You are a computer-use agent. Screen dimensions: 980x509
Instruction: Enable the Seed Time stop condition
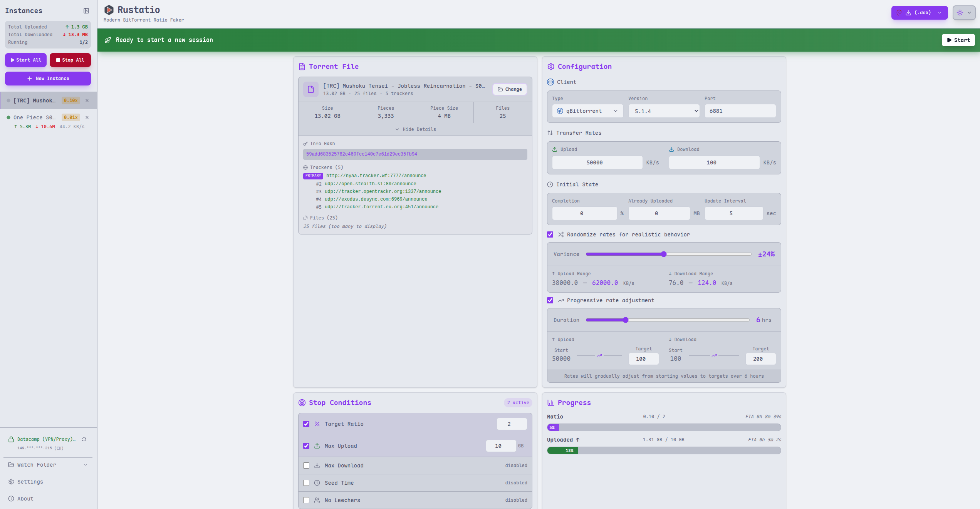pos(306,483)
